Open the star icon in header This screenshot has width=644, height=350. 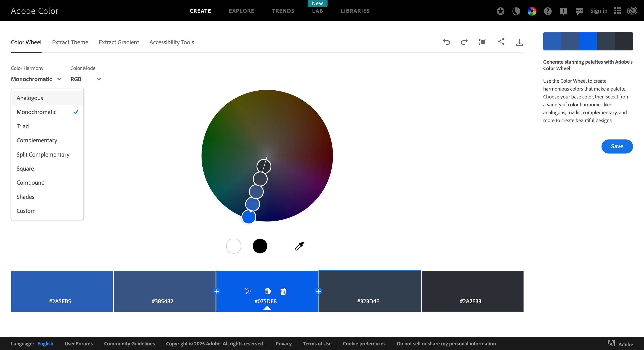click(501, 11)
